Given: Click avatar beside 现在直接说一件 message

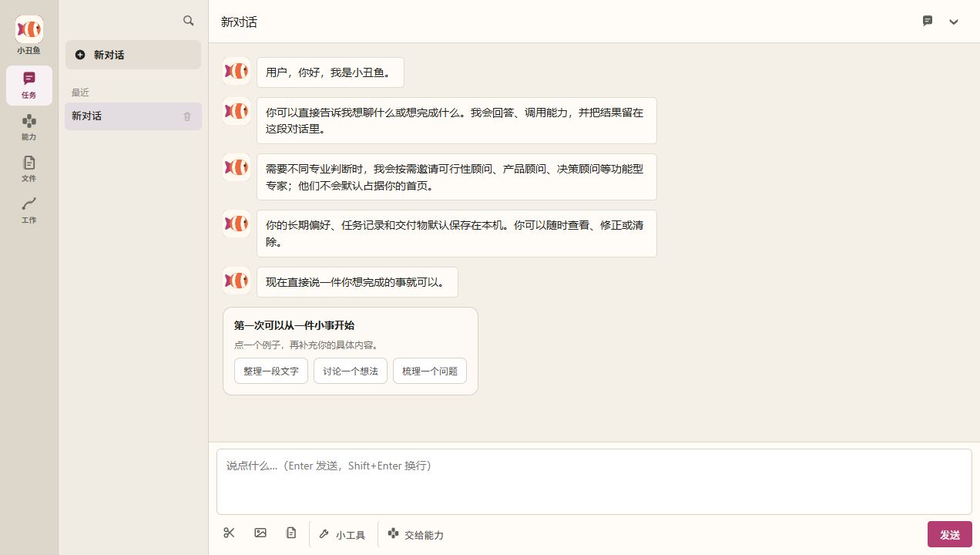Looking at the screenshot, I should click(237, 281).
